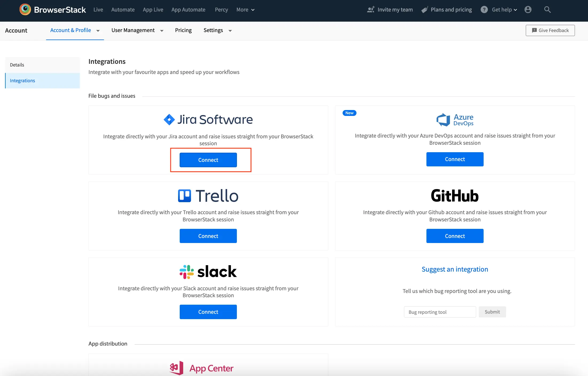Click the Get help question mark icon
The height and width of the screenshot is (376, 588).
484,10
